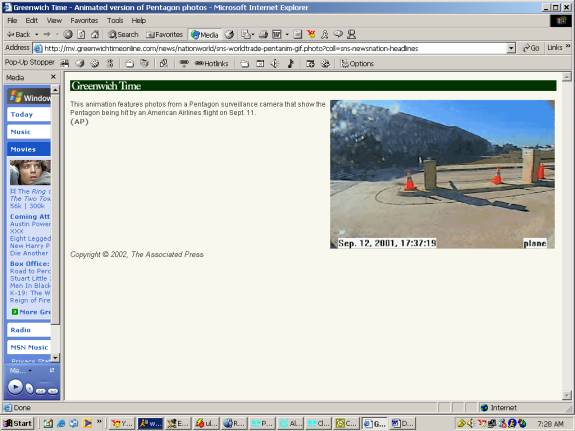Toggle the Media bar button
575x431 pixels.
[x=205, y=35]
